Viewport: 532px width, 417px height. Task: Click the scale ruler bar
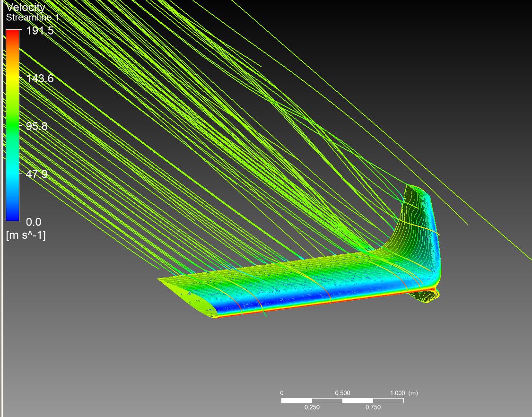(x=342, y=401)
